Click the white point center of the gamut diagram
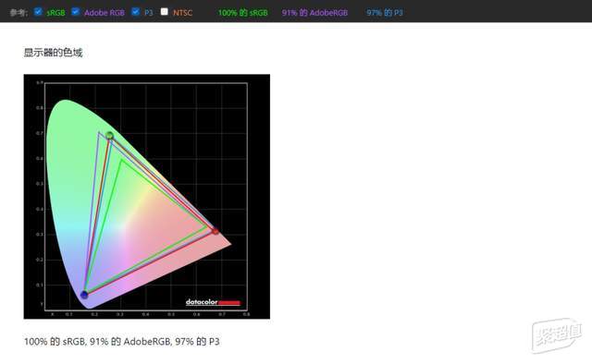 click(126, 226)
